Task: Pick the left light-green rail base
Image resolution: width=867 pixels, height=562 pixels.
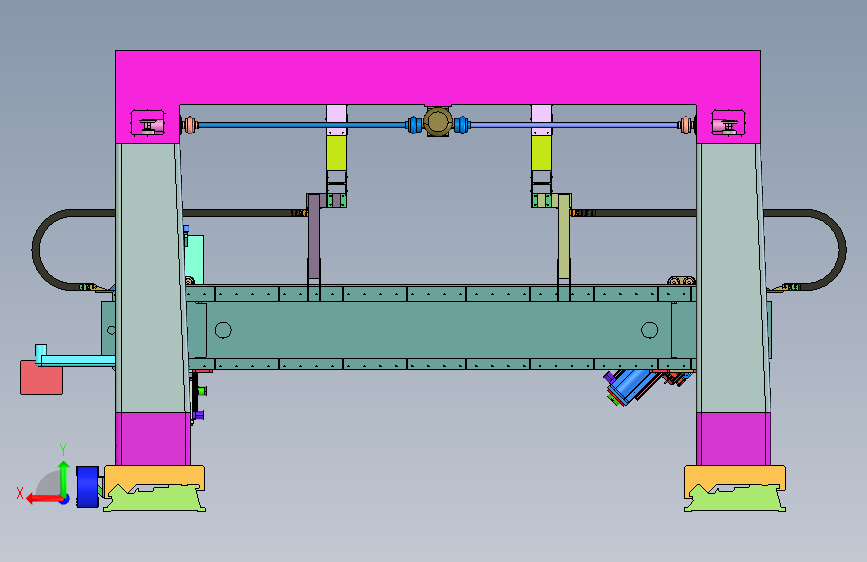Action: point(155,498)
